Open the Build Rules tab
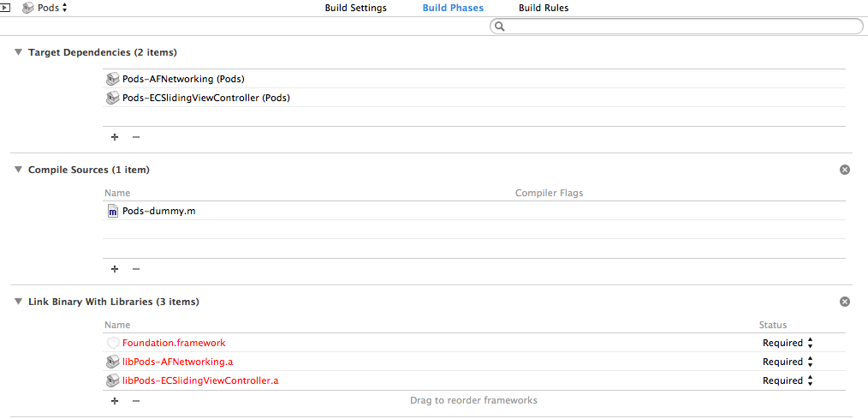 (x=544, y=8)
